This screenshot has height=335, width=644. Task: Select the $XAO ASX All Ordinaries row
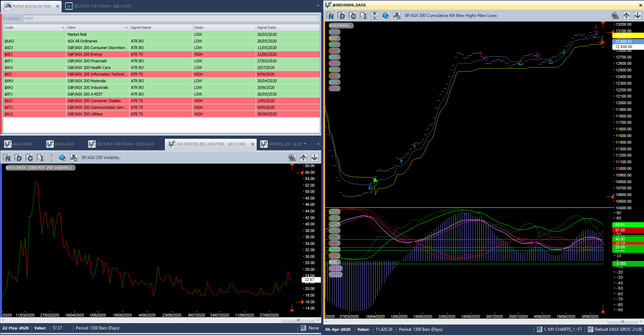[162, 41]
